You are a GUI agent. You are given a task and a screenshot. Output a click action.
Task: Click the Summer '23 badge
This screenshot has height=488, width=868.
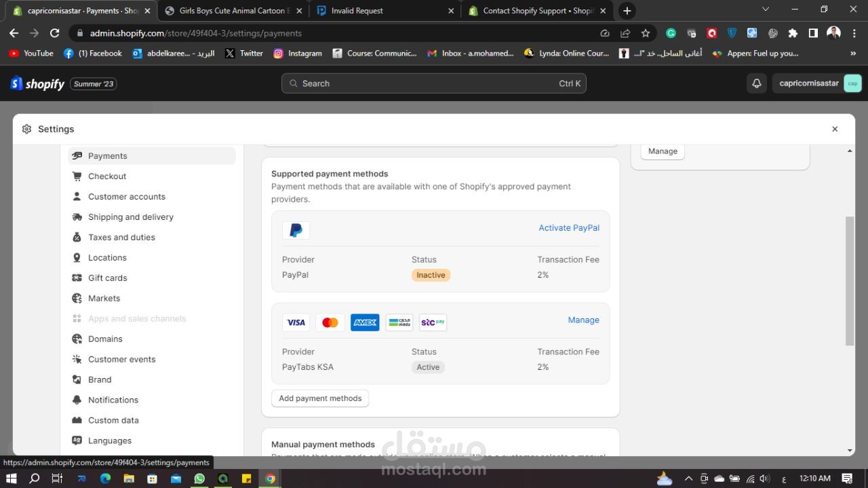tap(94, 84)
